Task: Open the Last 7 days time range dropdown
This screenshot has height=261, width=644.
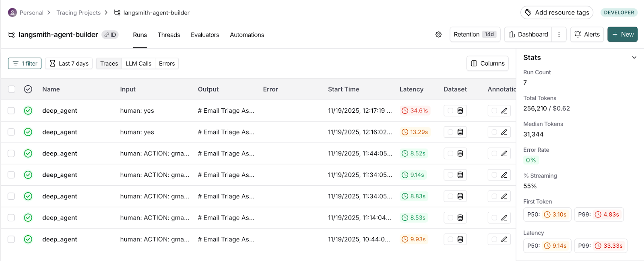Action: point(69,64)
